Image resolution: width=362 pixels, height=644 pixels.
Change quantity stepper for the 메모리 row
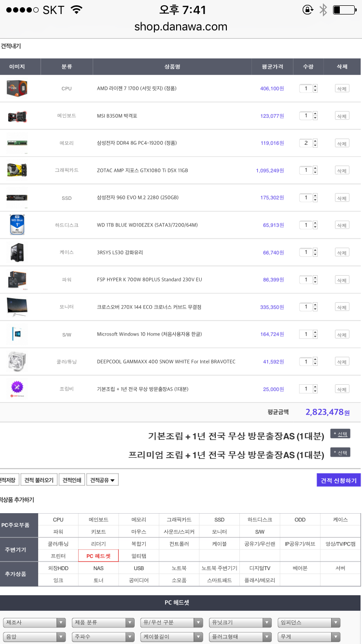coord(315,143)
